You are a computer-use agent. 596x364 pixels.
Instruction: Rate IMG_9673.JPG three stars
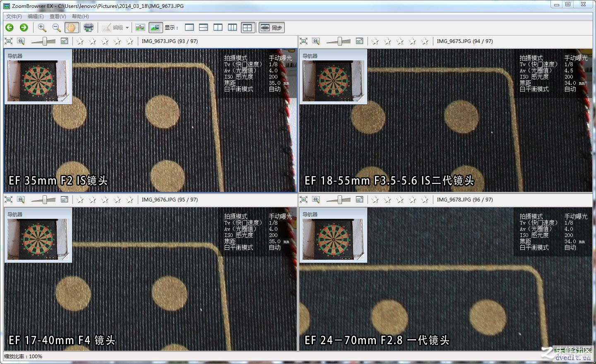pos(105,41)
